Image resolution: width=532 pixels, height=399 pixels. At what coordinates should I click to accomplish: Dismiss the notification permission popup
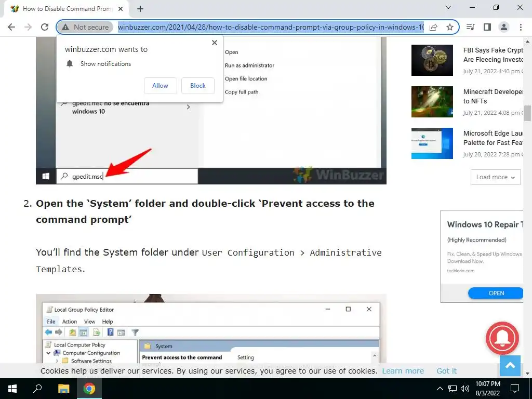click(215, 43)
